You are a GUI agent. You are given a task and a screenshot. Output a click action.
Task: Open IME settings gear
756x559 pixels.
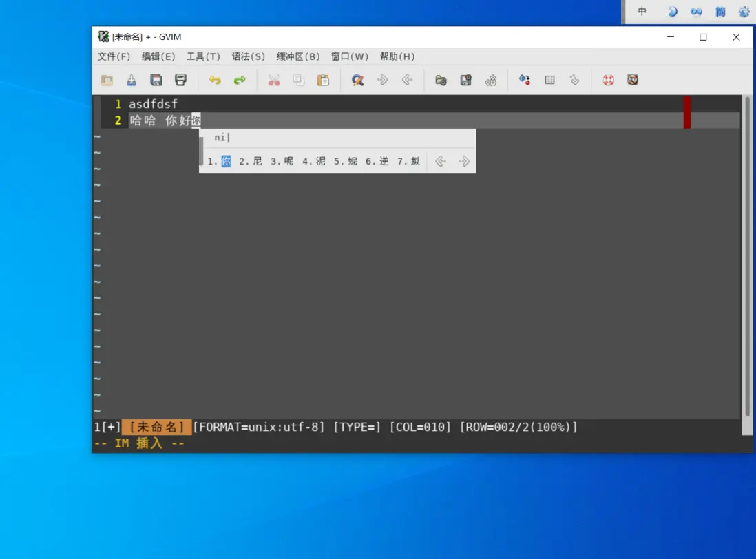coord(744,12)
